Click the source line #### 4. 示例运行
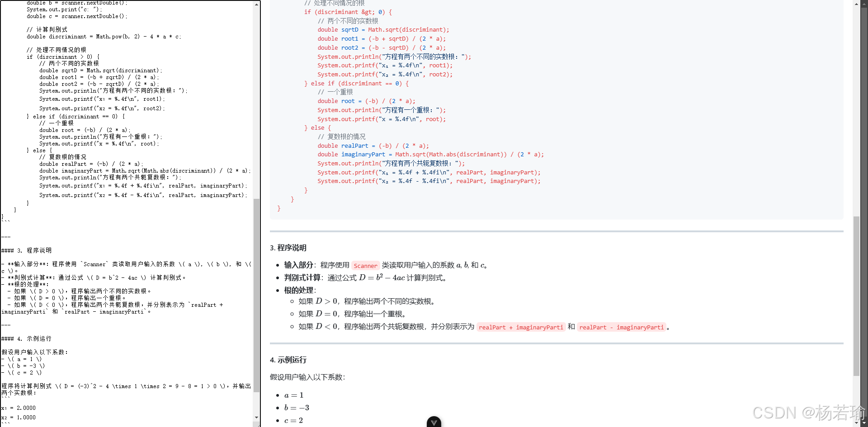 tap(26, 338)
